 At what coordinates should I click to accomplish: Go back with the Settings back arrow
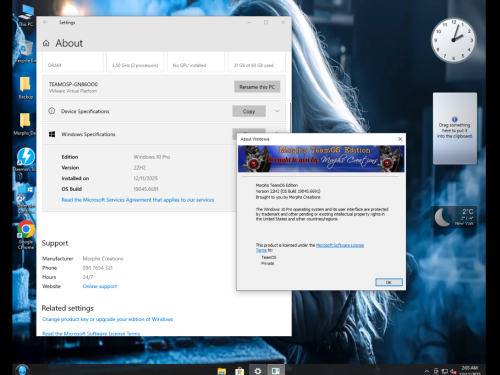coord(45,22)
